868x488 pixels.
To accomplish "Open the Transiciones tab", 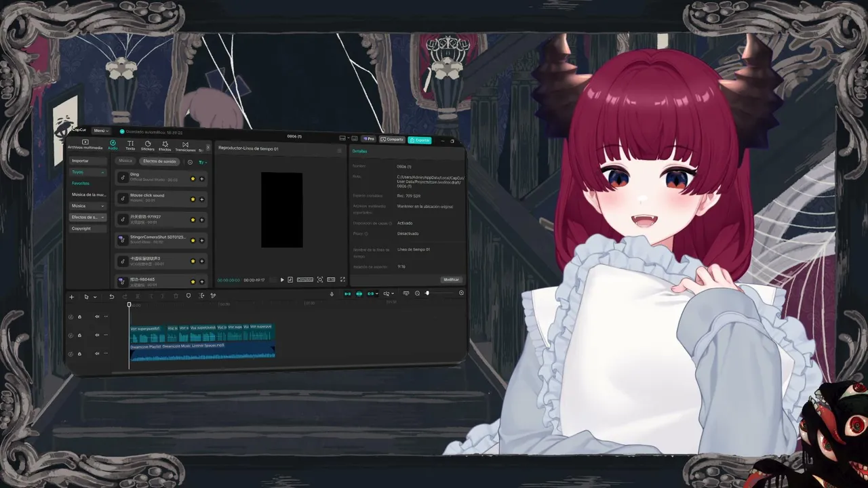I will pos(185,146).
